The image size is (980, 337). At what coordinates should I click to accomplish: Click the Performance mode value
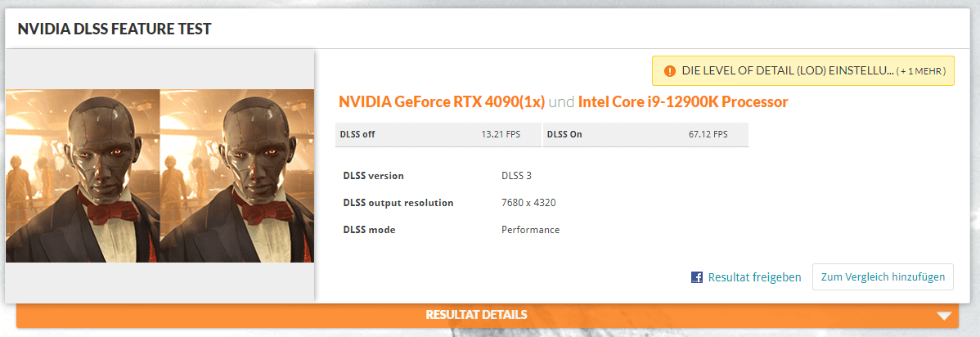pyautogui.click(x=530, y=230)
